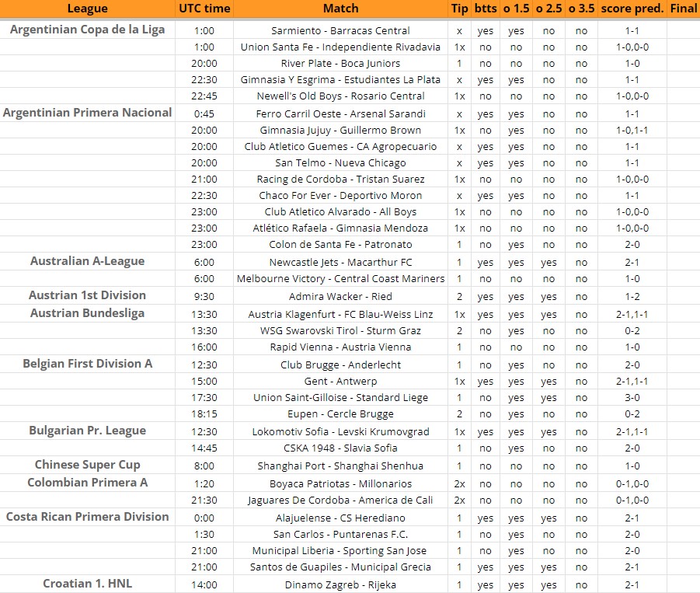Click the 'o 2.5' column header
Image resolution: width=700 pixels, height=593 pixels.
(x=549, y=9)
